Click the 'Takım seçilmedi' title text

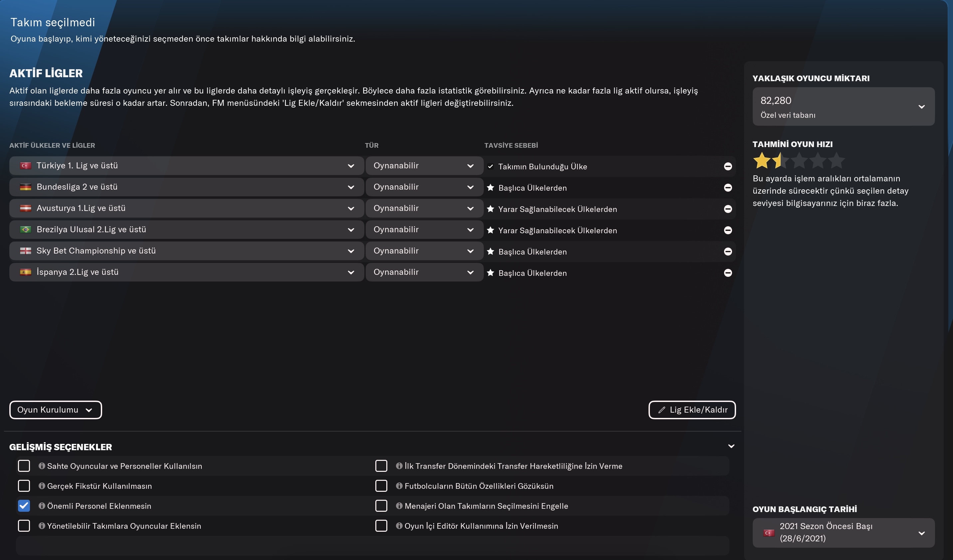coord(53,22)
